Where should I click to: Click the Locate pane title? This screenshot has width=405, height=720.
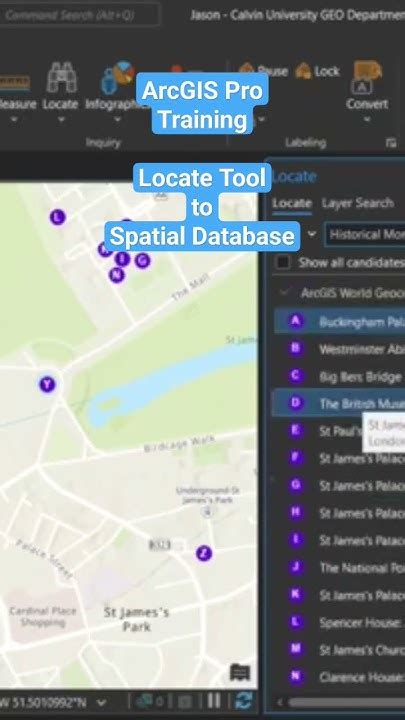coord(294,176)
